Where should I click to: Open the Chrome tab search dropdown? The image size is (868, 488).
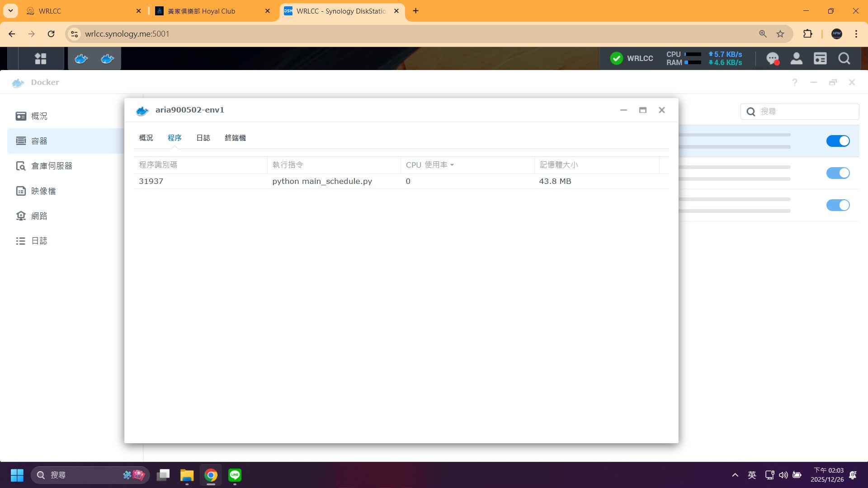click(x=10, y=11)
